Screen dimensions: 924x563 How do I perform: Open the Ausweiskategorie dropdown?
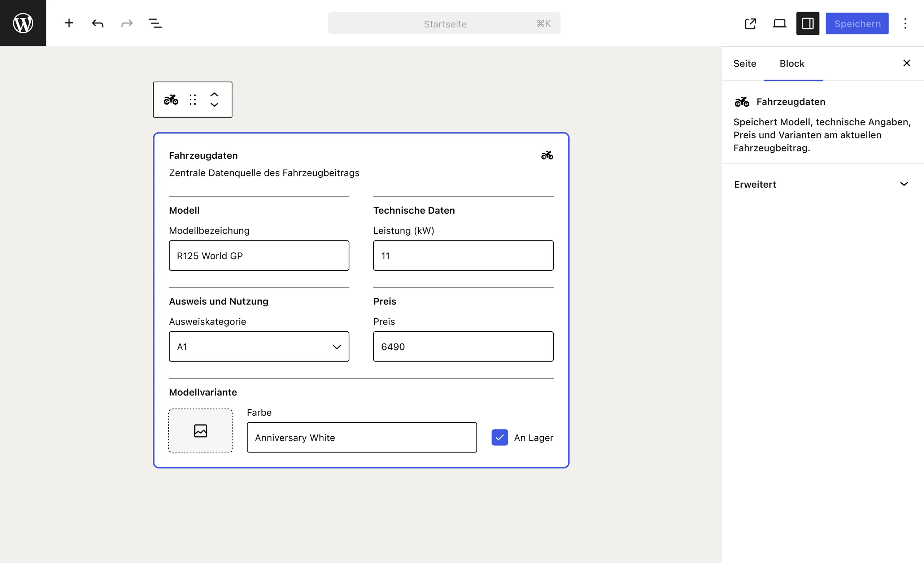(x=259, y=346)
